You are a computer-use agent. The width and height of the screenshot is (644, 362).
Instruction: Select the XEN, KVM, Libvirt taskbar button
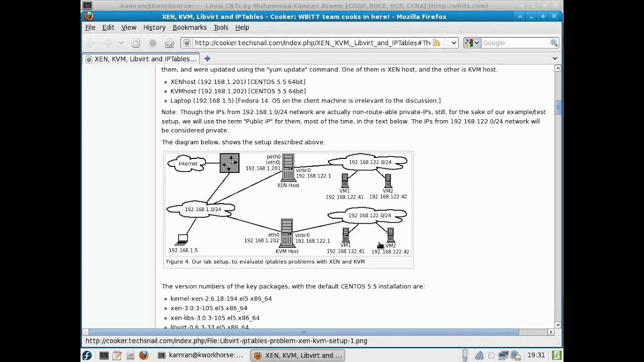coord(298,355)
